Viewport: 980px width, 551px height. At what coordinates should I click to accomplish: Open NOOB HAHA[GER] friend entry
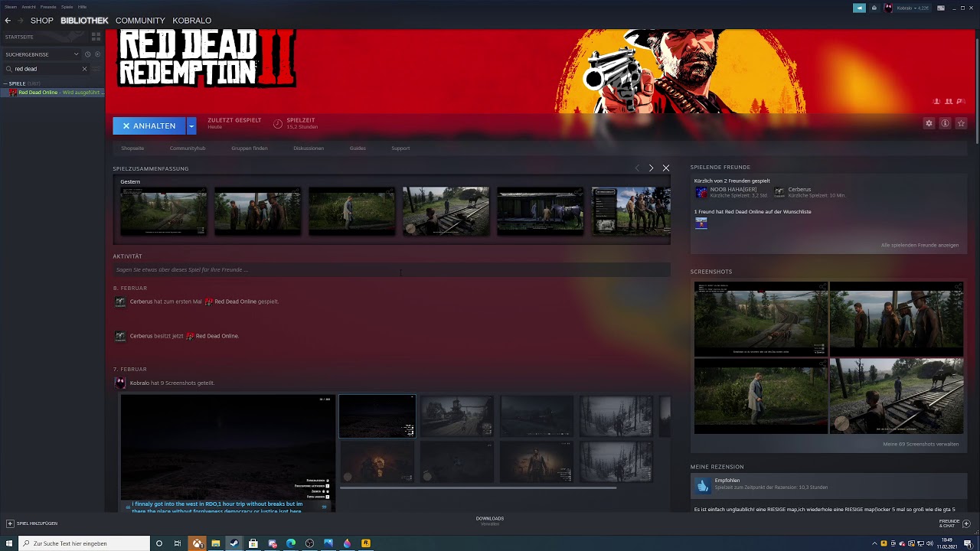[x=732, y=192]
